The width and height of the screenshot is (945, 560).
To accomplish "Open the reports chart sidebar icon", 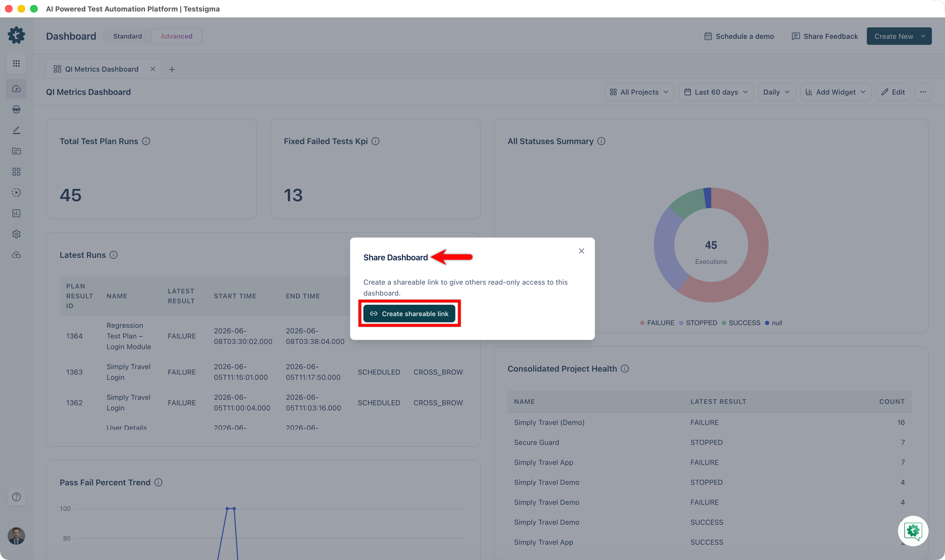I will coord(16,213).
